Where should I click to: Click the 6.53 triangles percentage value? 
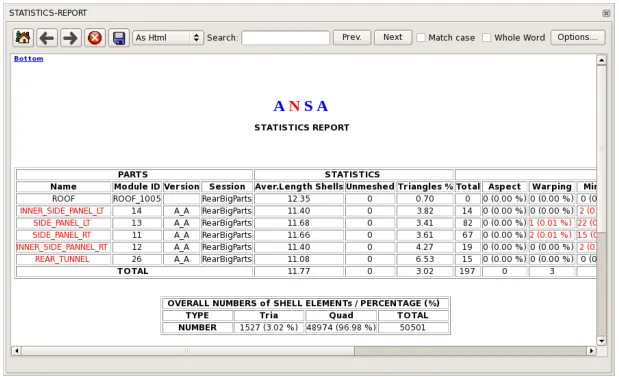click(425, 259)
